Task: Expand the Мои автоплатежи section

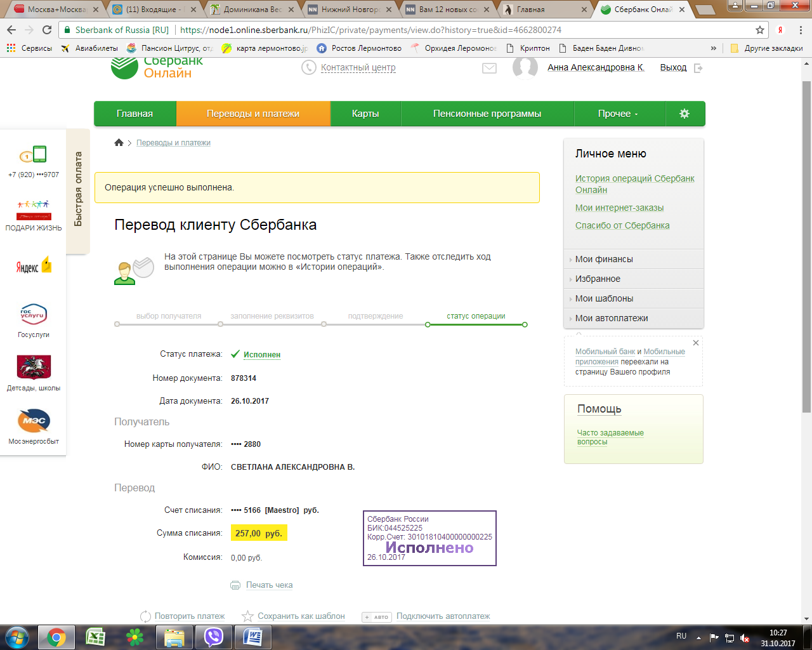Action: point(634,318)
